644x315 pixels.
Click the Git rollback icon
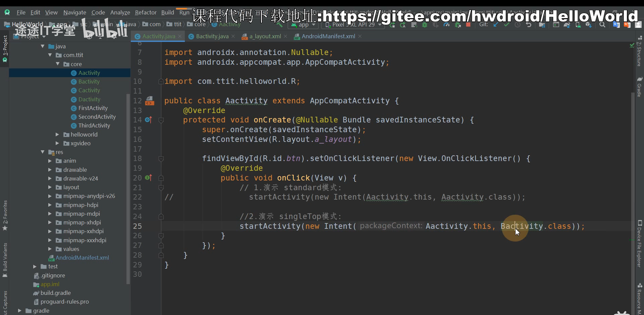coord(529,24)
